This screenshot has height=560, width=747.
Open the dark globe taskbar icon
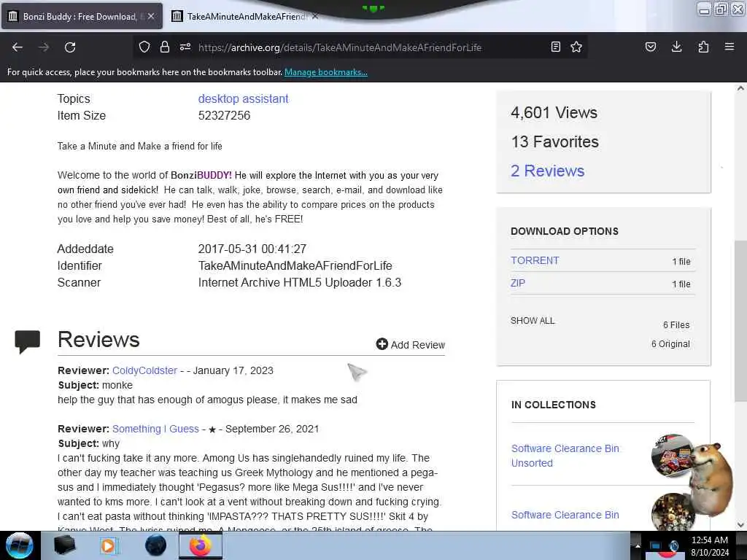pos(156,545)
